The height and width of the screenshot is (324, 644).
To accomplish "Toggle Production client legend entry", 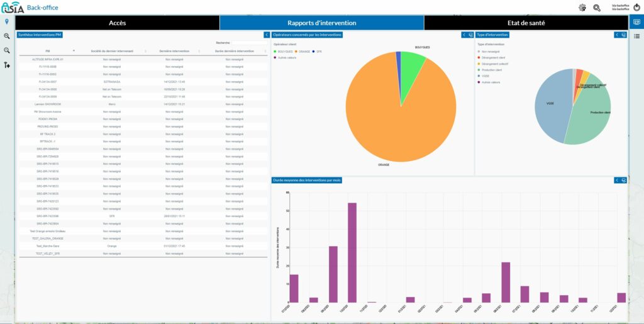I will [491, 70].
